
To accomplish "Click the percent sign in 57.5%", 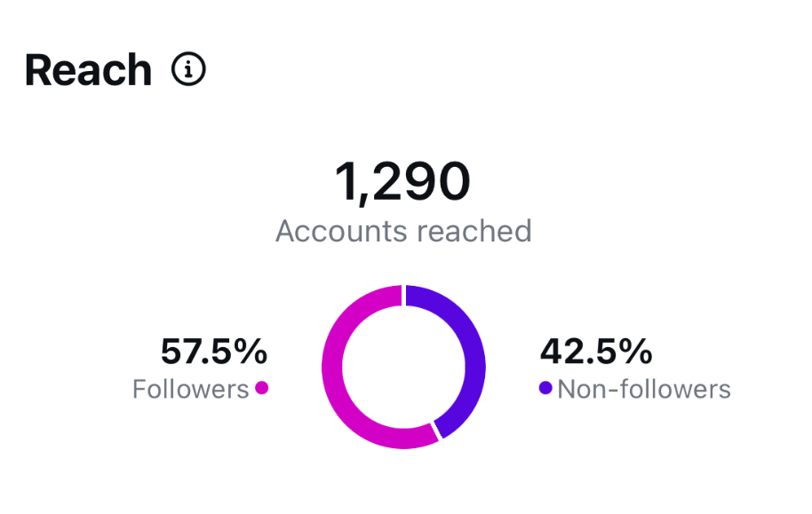I will tap(252, 352).
